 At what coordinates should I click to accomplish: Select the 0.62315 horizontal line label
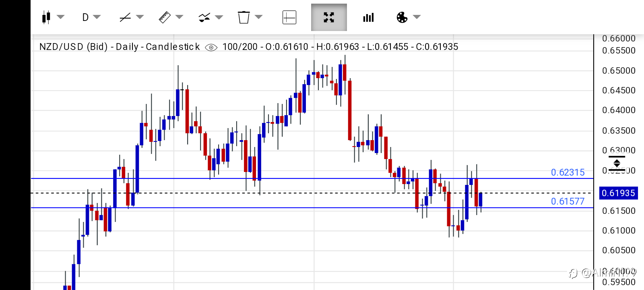click(568, 172)
